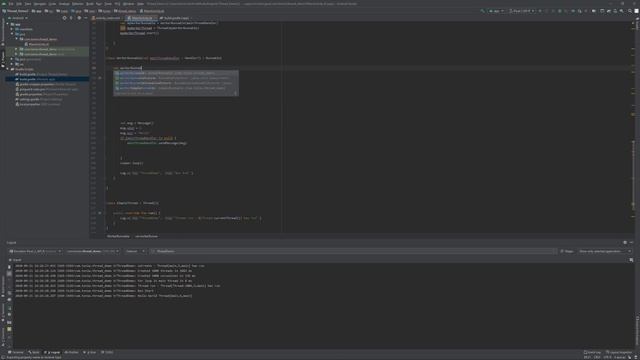Open the app run configuration dropdown
The height and width of the screenshot is (360, 640).
pyautogui.click(x=497, y=11)
